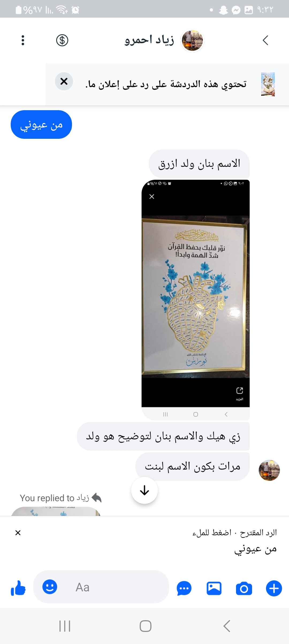This screenshot has width=289, height=644.
Task: Tap Android home navigation button
Action: pyautogui.click(x=146, y=626)
